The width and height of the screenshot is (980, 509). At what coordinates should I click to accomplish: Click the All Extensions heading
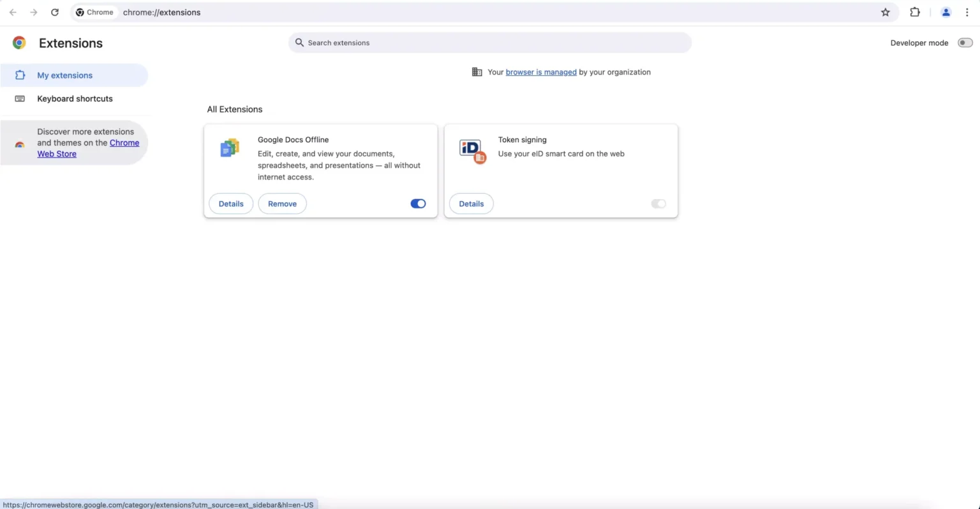[x=235, y=109]
